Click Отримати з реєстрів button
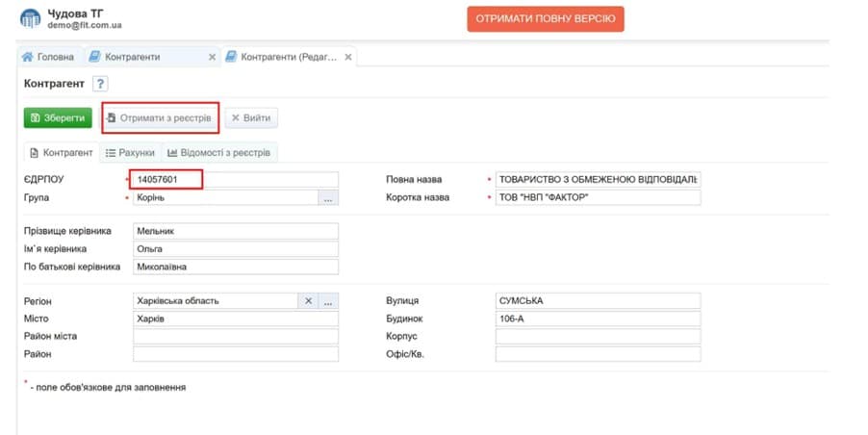 pyautogui.click(x=160, y=117)
